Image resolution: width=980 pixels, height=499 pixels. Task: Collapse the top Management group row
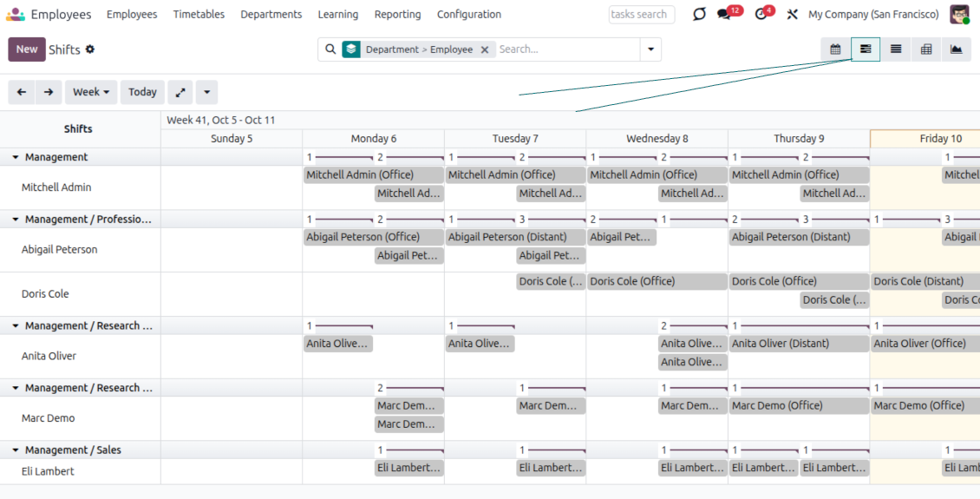[x=16, y=157]
